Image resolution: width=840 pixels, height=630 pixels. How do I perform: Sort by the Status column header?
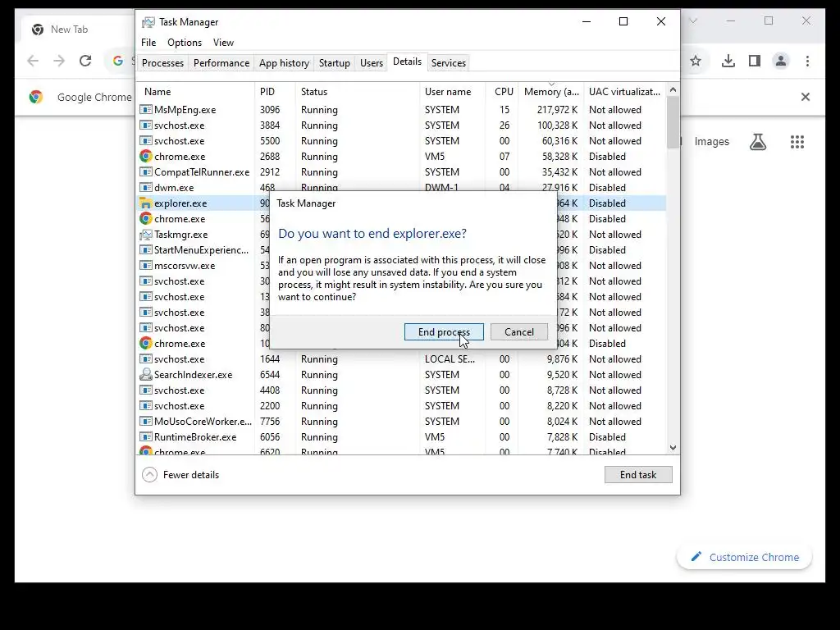click(358, 92)
